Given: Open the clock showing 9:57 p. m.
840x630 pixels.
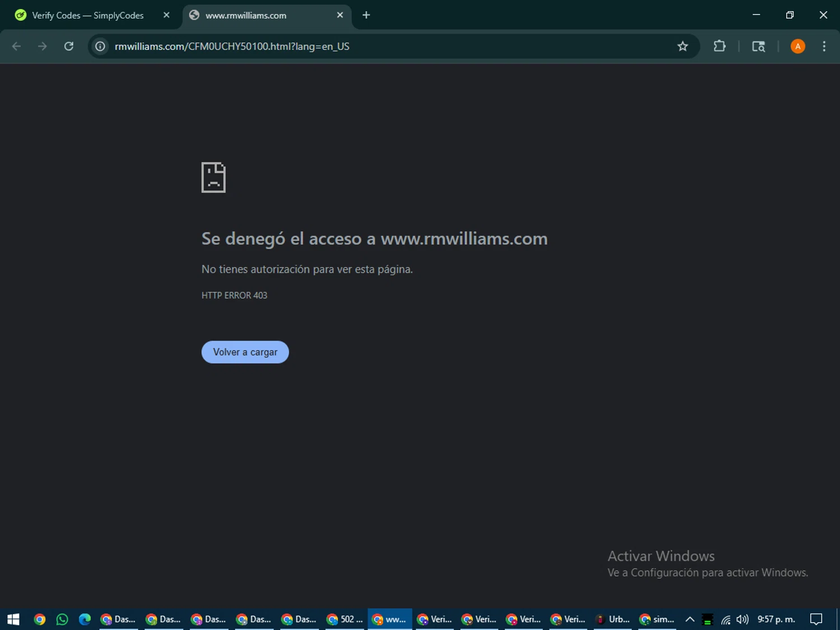Looking at the screenshot, I should [776, 619].
